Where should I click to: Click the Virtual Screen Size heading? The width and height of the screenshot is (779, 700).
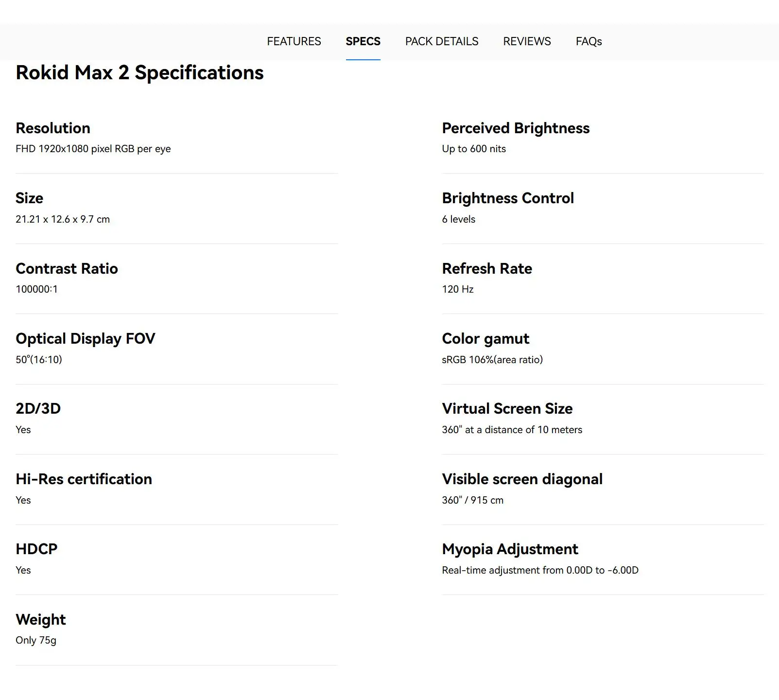point(507,409)
